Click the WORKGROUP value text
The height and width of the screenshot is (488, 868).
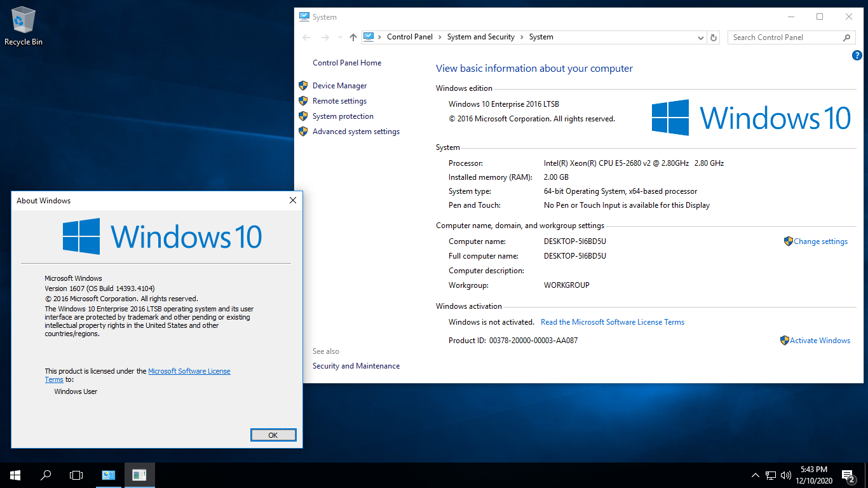tap(567, 285)
